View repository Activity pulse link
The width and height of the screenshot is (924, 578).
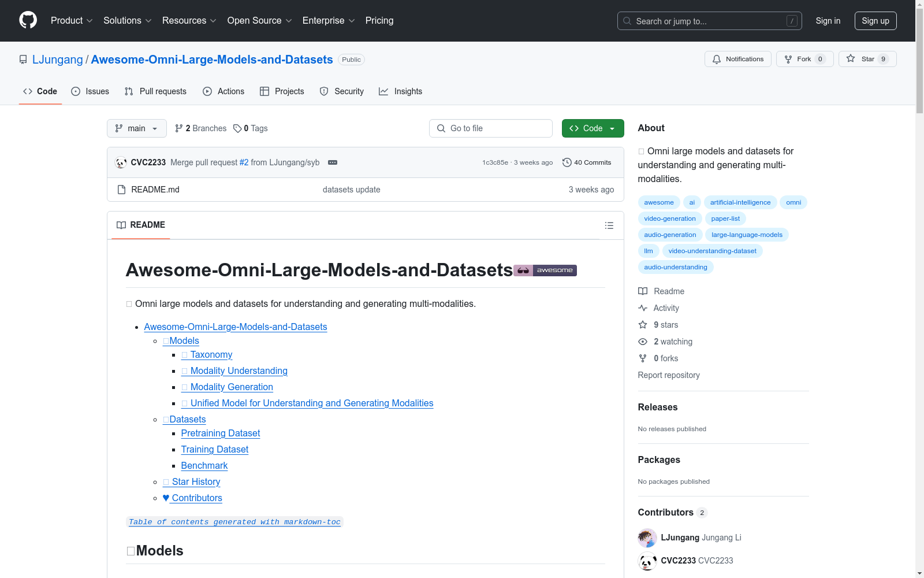click(x=658, y=308)
